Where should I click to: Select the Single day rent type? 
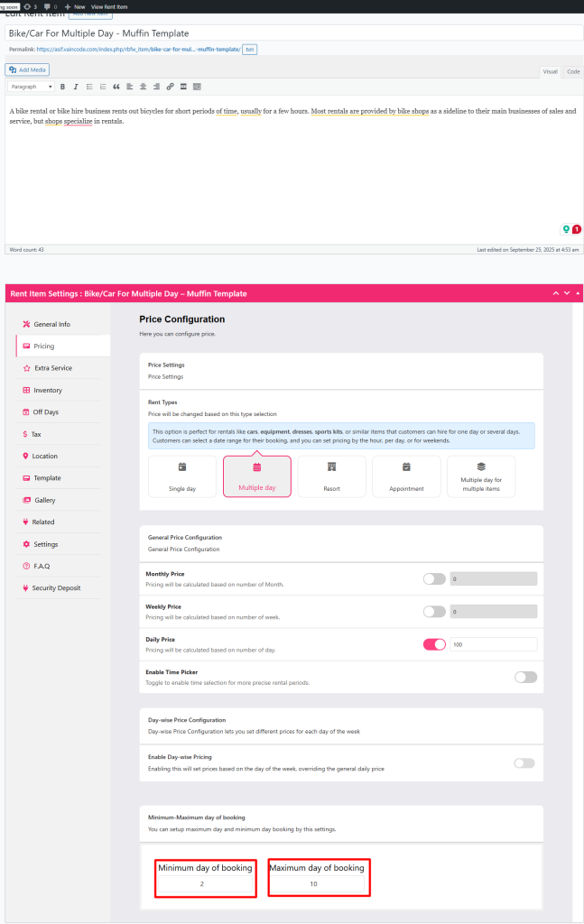pyautogui.click(x=181, y=476)
